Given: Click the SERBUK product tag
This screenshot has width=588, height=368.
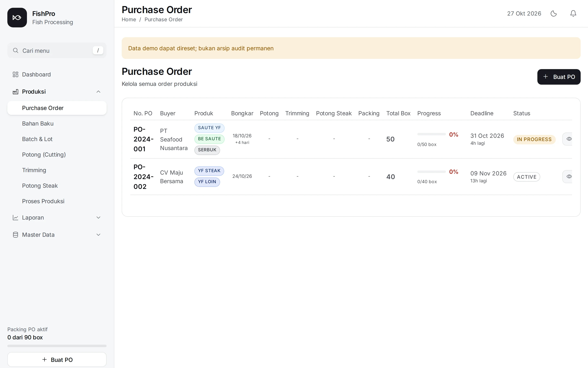Looking at the screenshot, I should 207,150.
